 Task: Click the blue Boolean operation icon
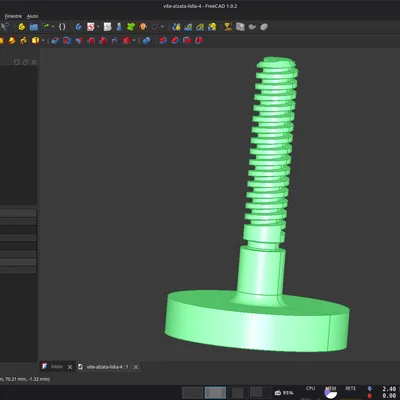pyautogui.click(x=147, y=41)
